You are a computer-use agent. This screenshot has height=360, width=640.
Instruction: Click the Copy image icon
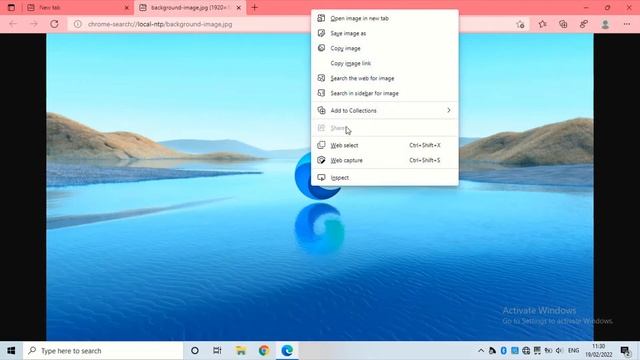coord(321,48)
